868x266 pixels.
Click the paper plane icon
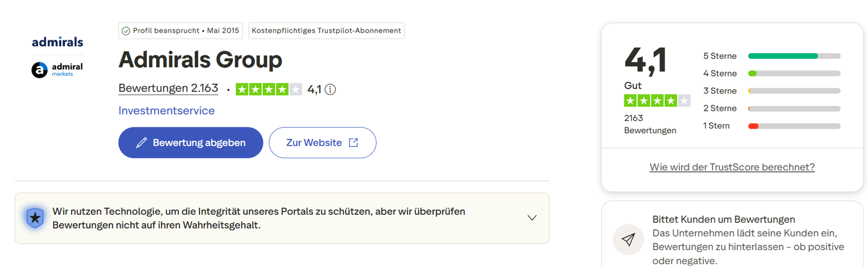628,240
